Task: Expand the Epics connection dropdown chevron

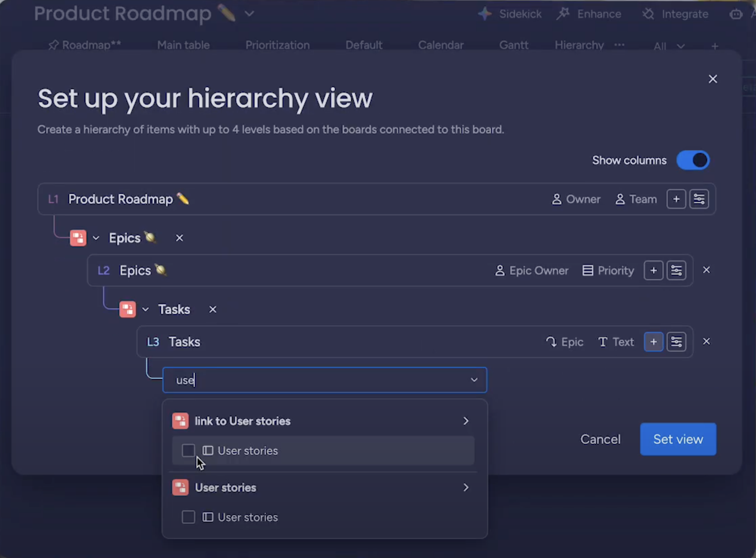Action: 96,238
